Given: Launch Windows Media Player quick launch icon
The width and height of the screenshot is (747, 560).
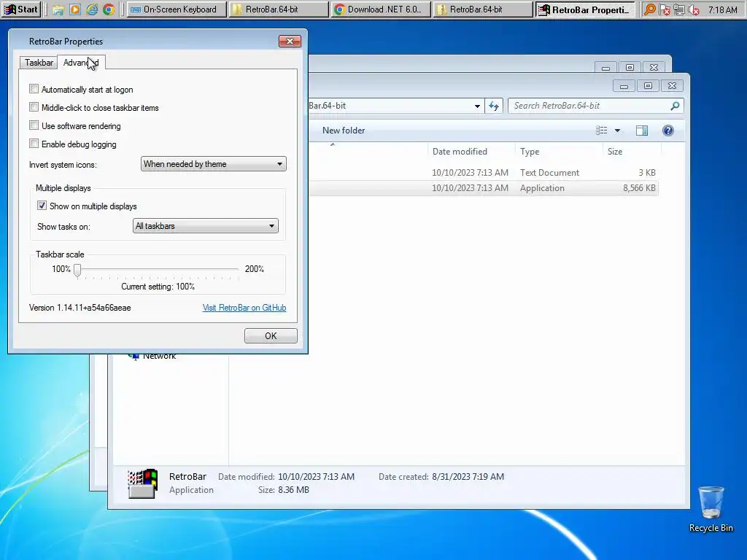Looking at the screenshot, I should coord(75,9).
